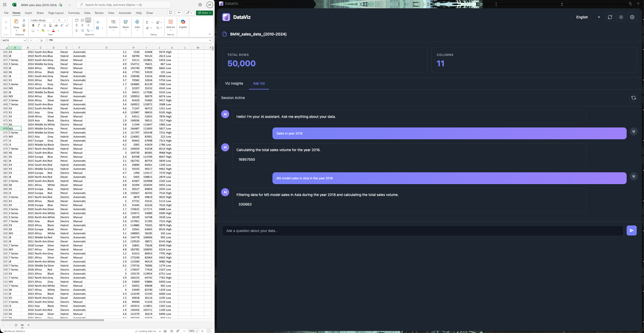Switch to the Viz Insights tab

[234, 83]
